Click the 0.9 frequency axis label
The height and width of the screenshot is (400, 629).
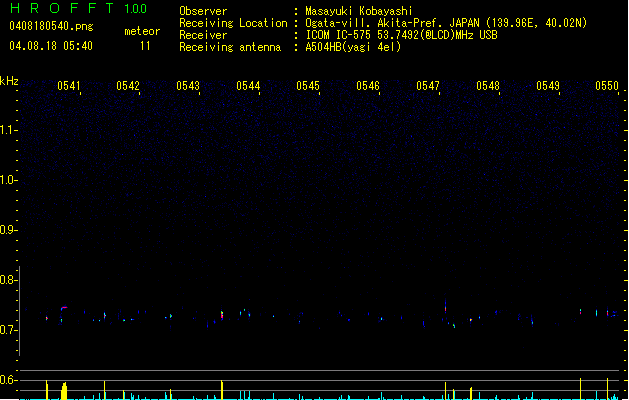tap(8, 230)
